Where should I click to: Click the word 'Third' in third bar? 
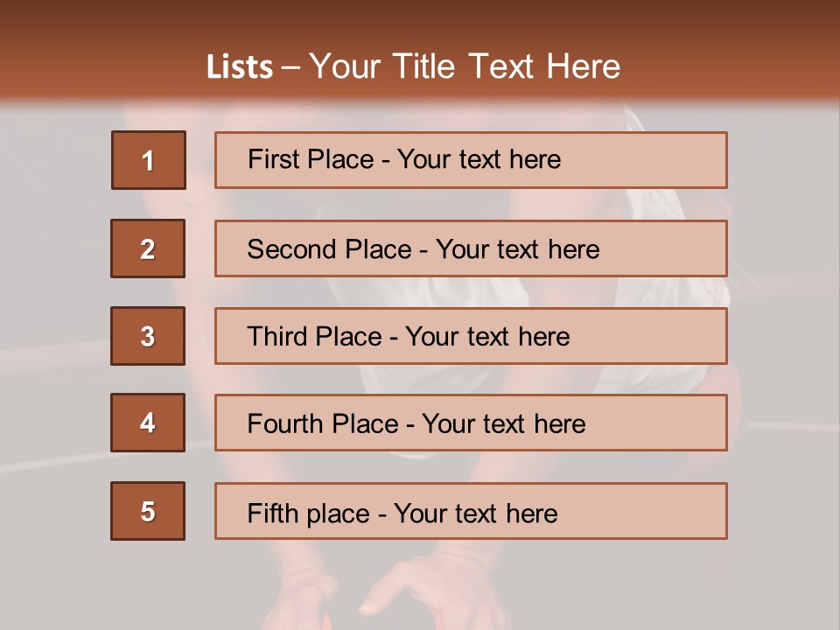276,336
